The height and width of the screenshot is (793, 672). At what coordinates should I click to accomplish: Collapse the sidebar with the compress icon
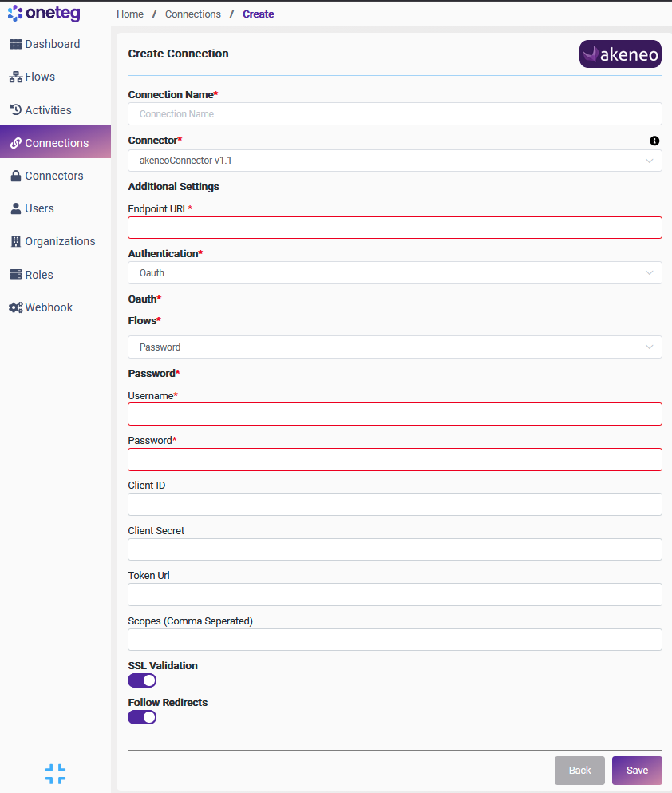[55, 774]
